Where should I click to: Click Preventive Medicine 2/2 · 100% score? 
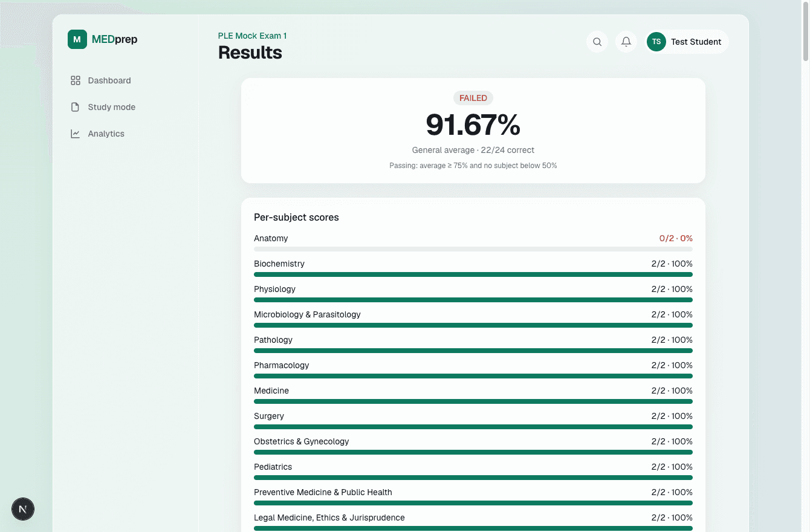672,492
